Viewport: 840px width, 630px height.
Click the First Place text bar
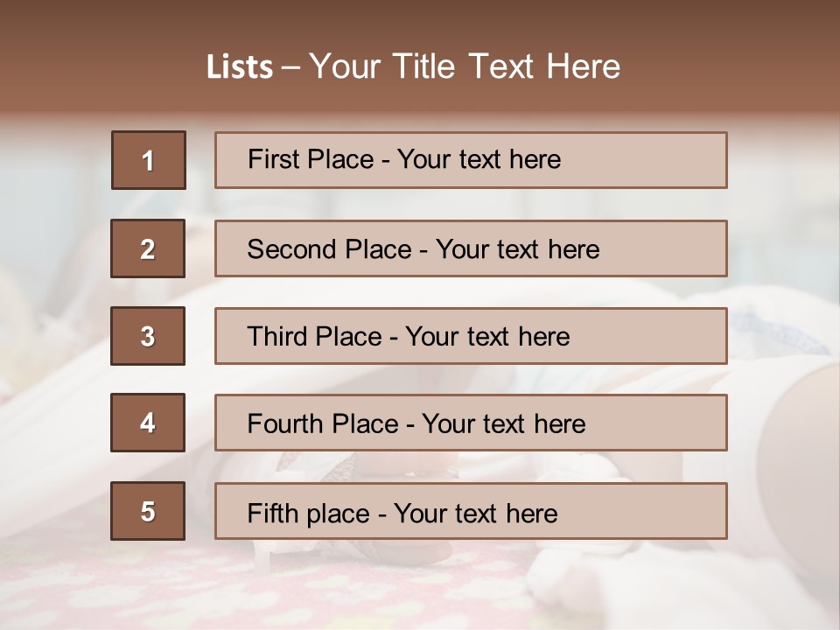(471, 160)
